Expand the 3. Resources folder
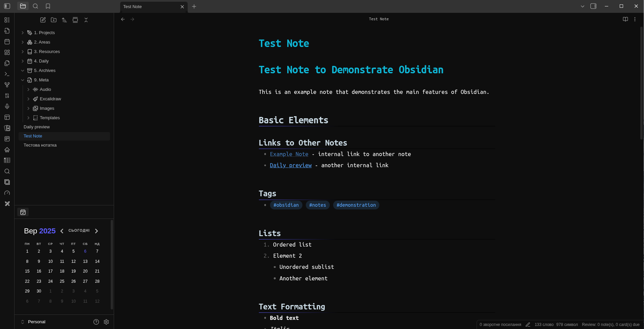This screenshot has height=329, width=644. (23, 52)
